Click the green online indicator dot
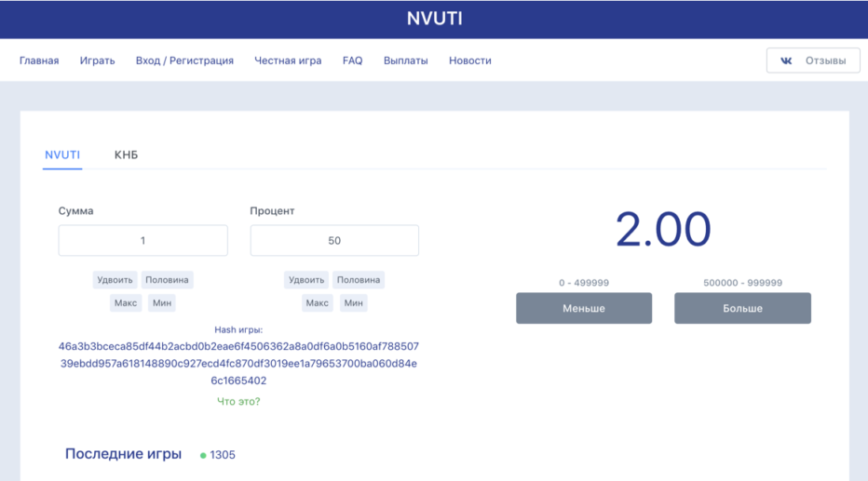This screenshot has height=481, width=868. [203, 455]
